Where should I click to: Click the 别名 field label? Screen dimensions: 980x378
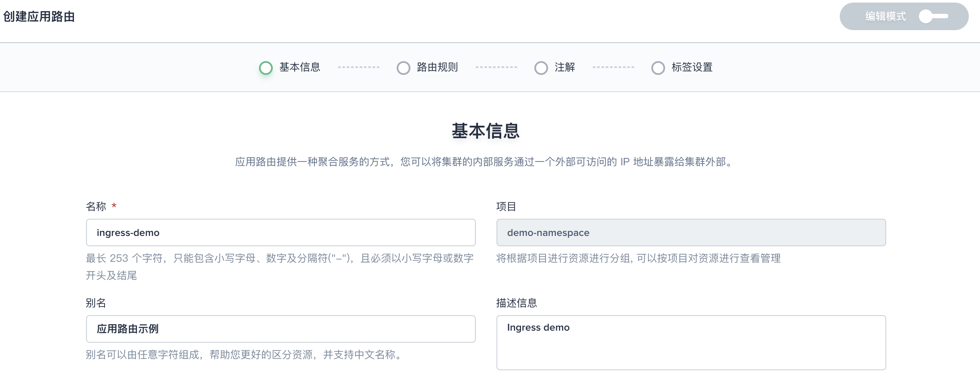[96, 303]
